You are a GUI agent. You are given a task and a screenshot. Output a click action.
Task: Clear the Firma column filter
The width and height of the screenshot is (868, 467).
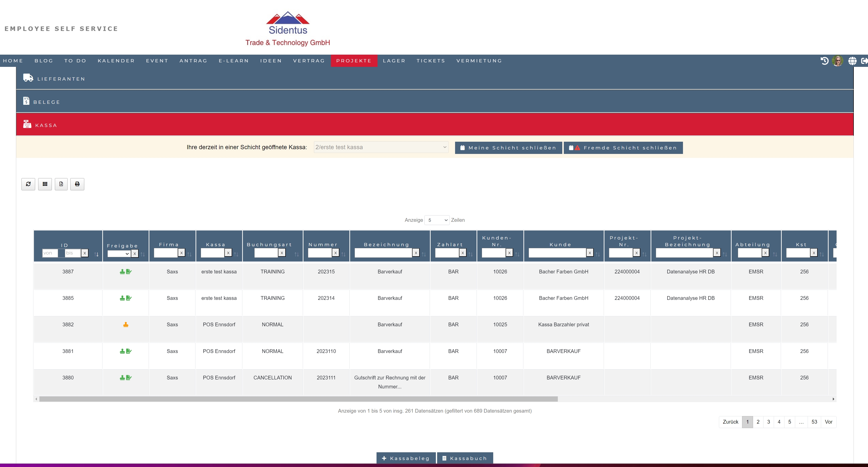pos(181,253)
